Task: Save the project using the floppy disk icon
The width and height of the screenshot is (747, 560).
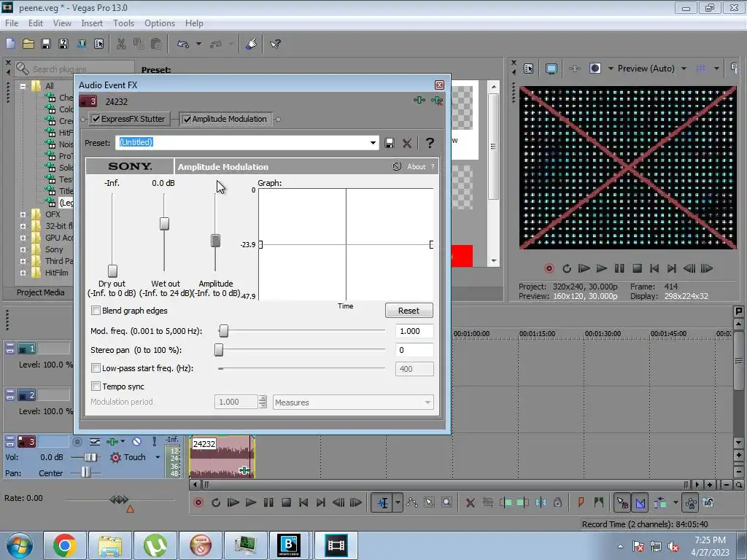Action: tap(46, 44)
